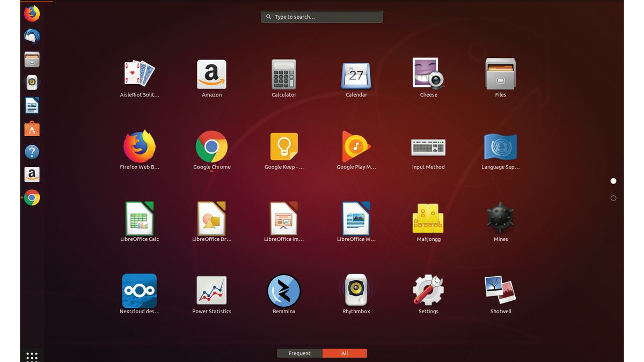Start the Rhythmbox music player
This screenshot has width=644, height=362.
click(x=356, y=291)
